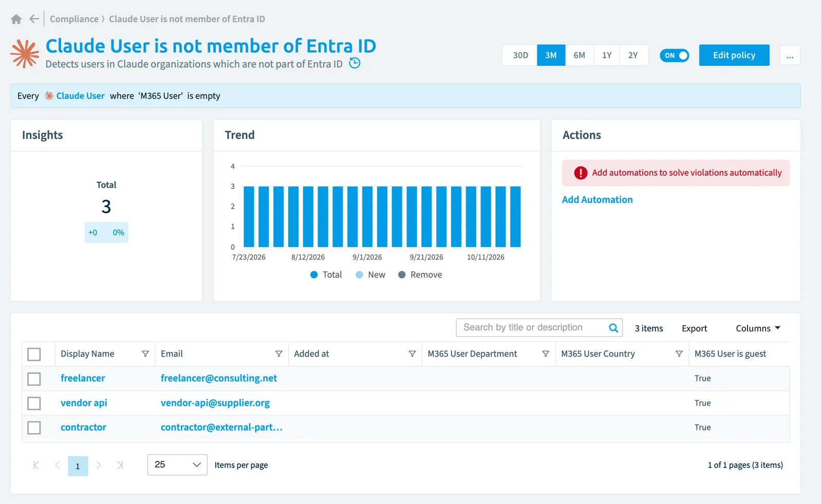Viewport: 822px width, 504px height.
Task: Open vendor-api@supplier.org email link
Action: tap(215, 403)
